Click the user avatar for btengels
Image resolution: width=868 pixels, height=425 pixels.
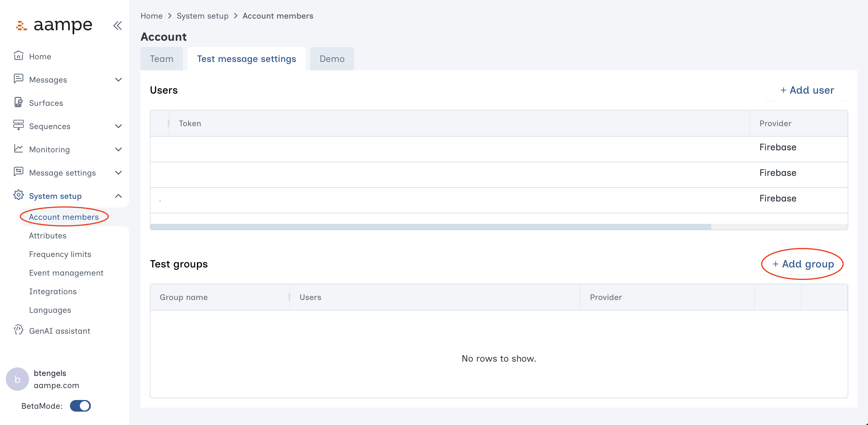point(17,379)
